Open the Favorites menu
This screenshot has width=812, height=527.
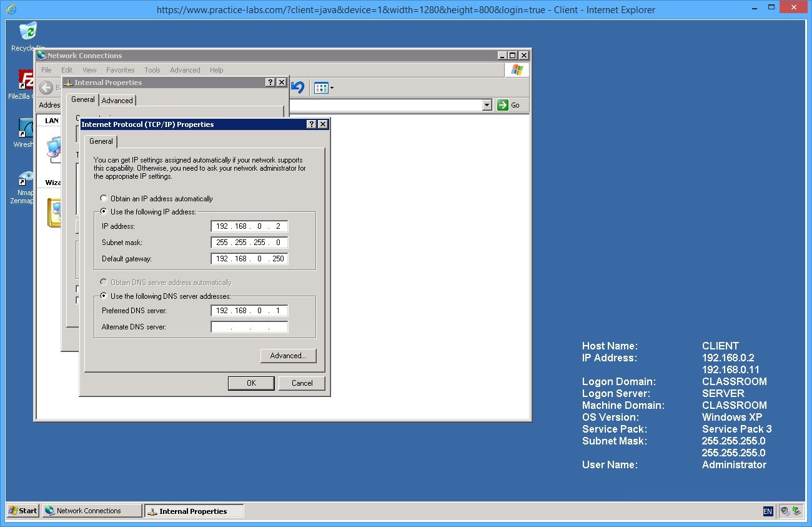pyautogui.click(x=120, y=70)
